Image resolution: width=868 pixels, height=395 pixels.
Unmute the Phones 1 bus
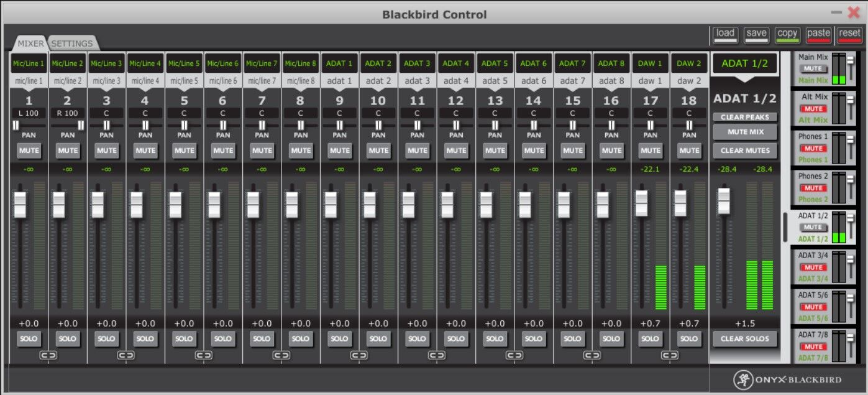813,149
